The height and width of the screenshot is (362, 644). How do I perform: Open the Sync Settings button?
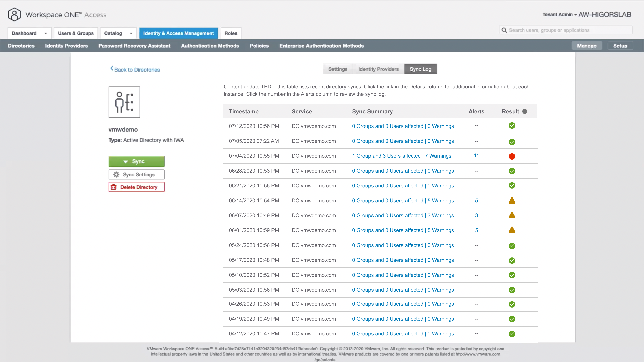pos(136,174)
